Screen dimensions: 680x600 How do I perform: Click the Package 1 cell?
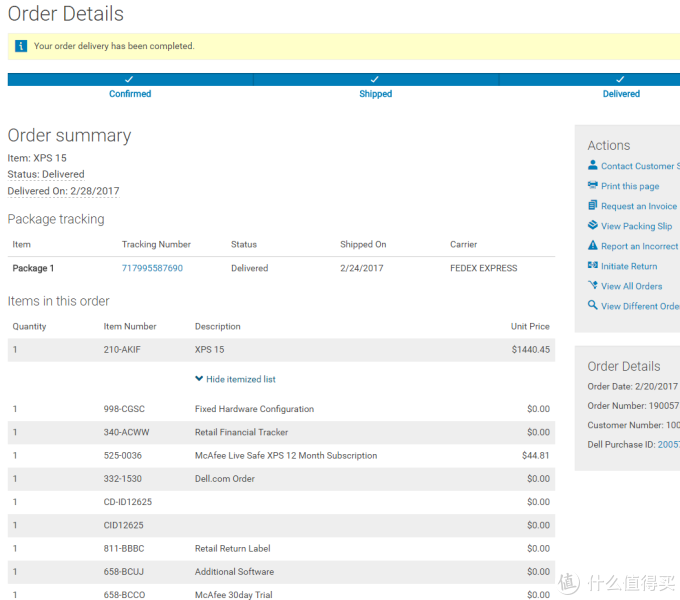coord(33,268)
